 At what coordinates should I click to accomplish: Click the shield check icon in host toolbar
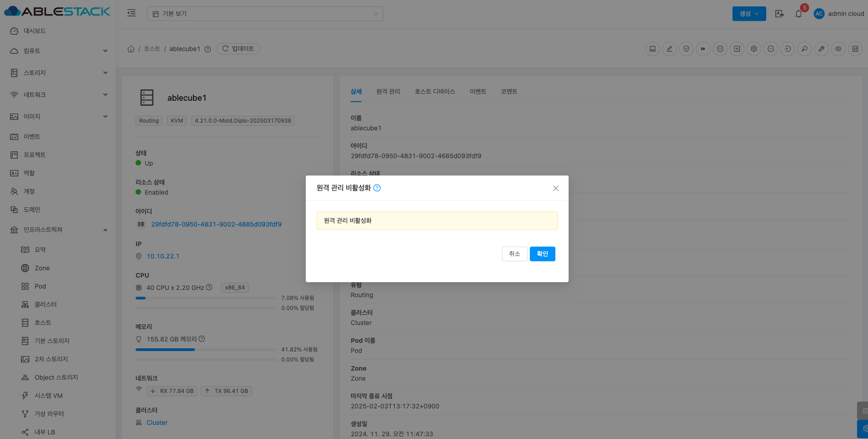click(x=686, y=49)
